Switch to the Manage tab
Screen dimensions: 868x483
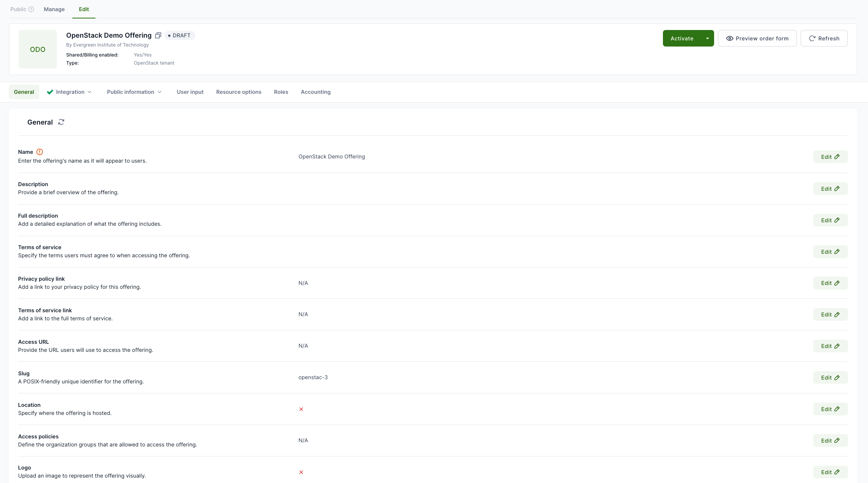(54, 9)
